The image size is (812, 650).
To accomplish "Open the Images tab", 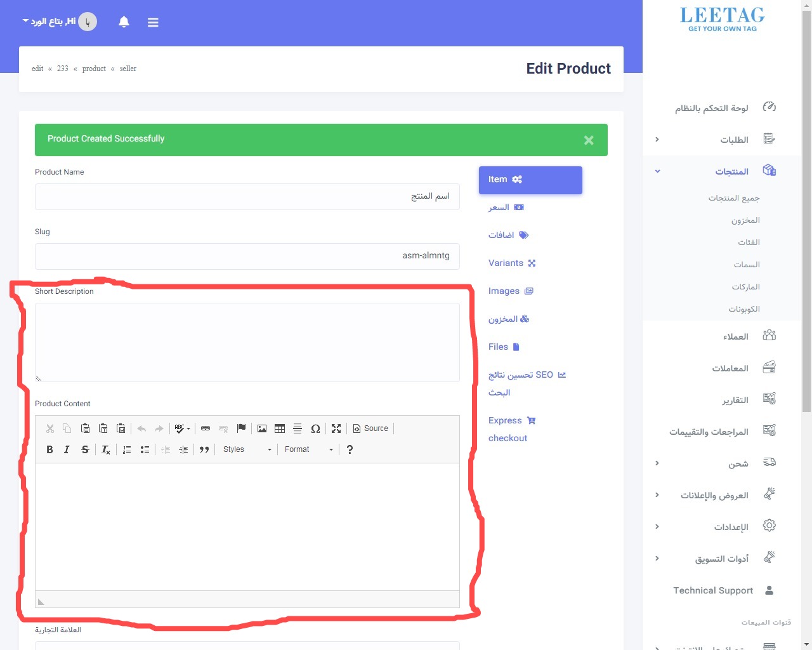I will pos(510,291).
